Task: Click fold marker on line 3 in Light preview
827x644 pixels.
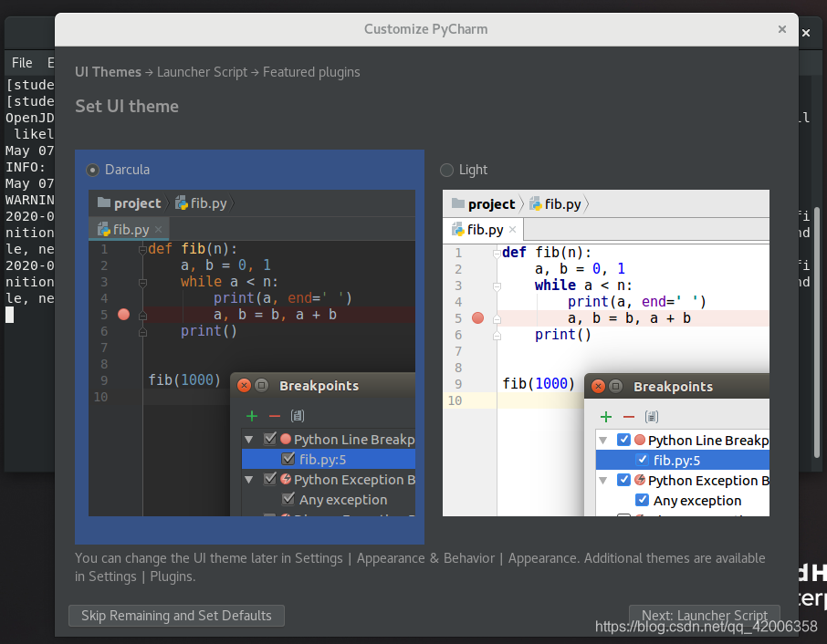Action: click(497, 286)
